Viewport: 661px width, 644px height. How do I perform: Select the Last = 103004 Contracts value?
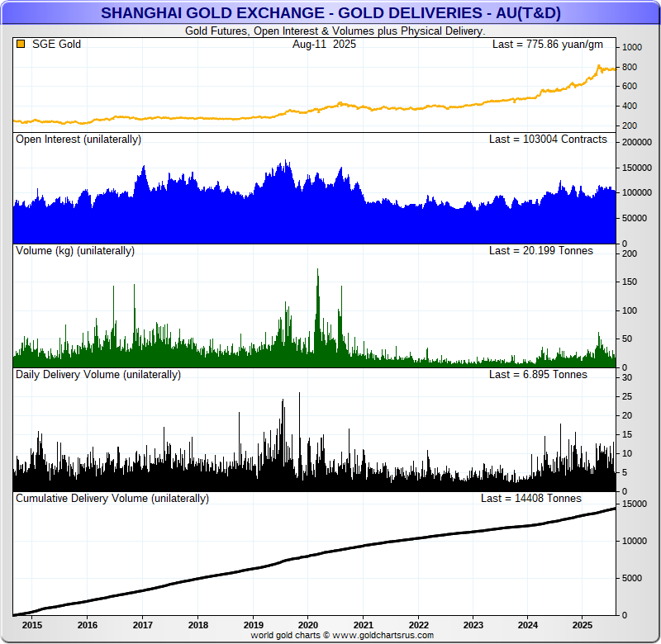coord(548,140)
